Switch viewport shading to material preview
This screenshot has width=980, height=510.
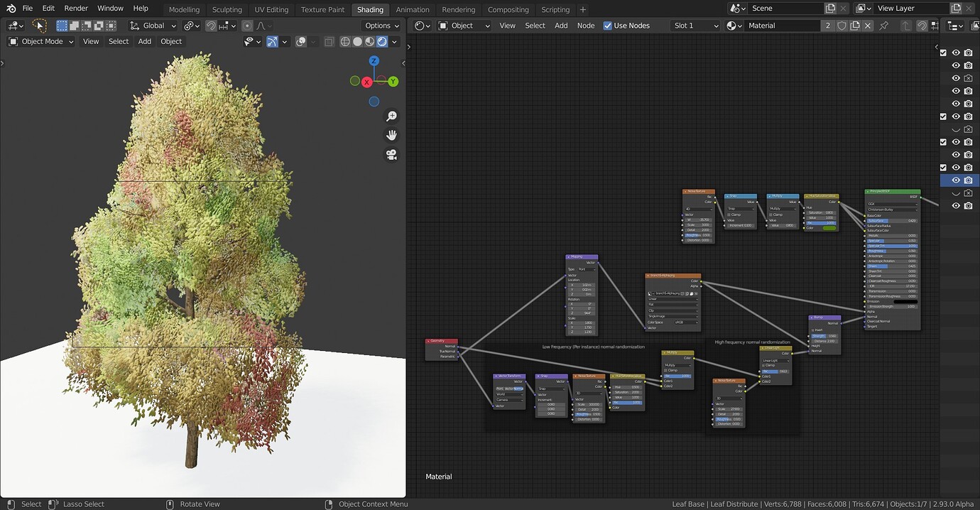coord(370,41)
